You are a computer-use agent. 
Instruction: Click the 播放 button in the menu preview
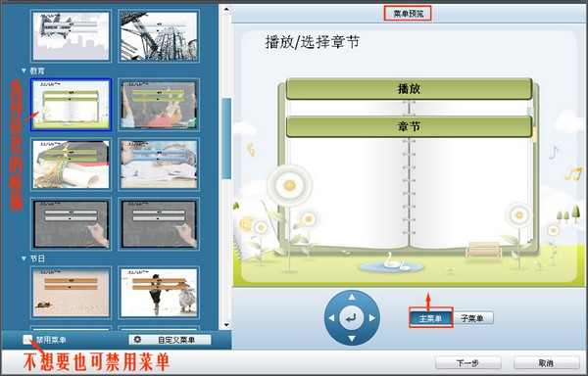point(409,89)
